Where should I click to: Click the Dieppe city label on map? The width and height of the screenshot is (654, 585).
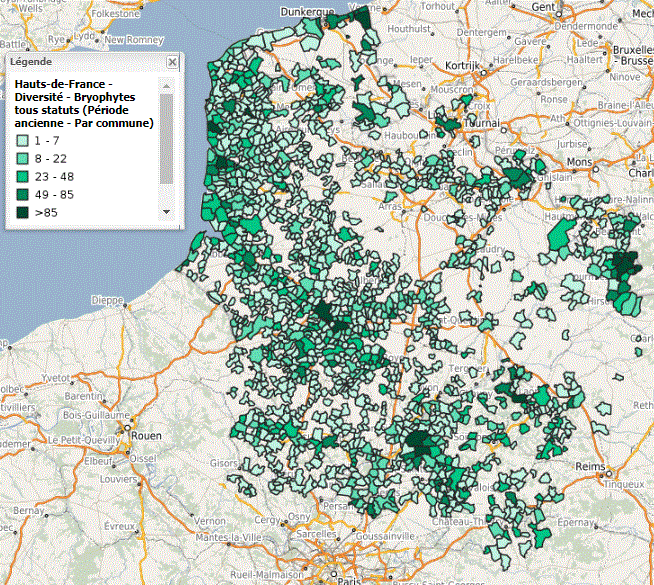[x=106, y=299]
